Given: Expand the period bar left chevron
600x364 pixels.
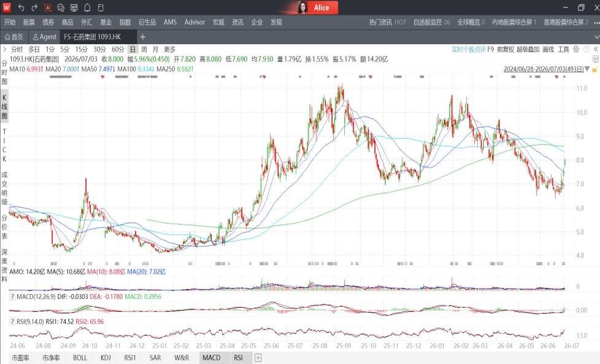Looking at the screenshot, I should pyautogui.click(x=4, y=49).
